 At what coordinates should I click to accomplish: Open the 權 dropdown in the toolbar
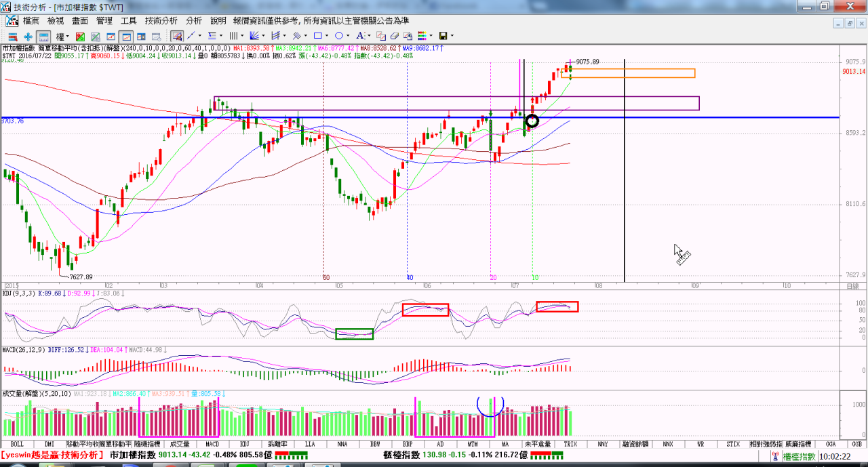(x=62, y=36)
